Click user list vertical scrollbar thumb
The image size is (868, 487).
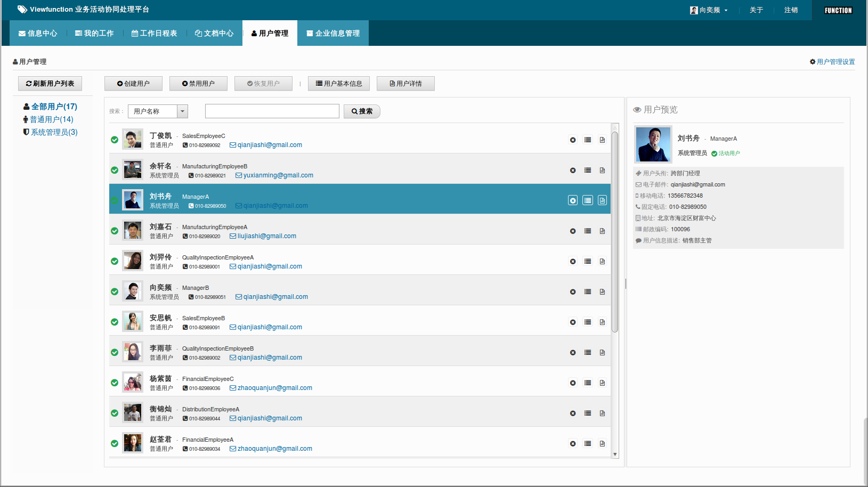point(615,232)
